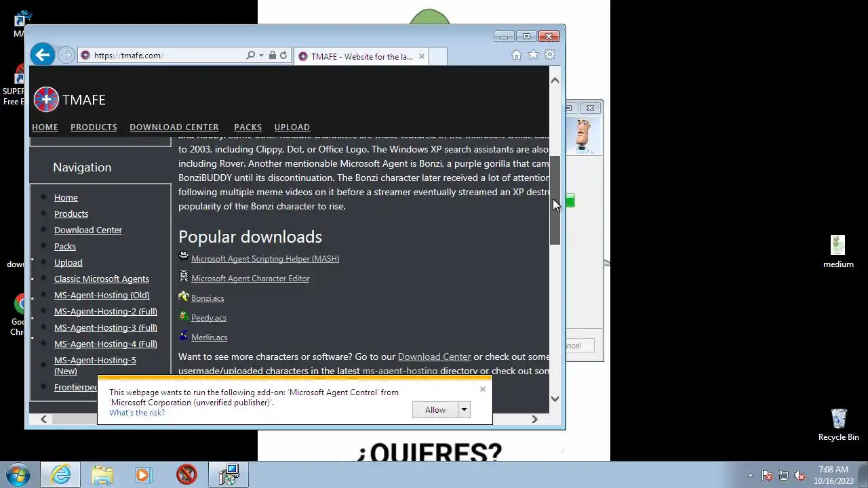Select the TMAFE browser tab
This screenshot has width=868, height=488.
tap(361, 56)
